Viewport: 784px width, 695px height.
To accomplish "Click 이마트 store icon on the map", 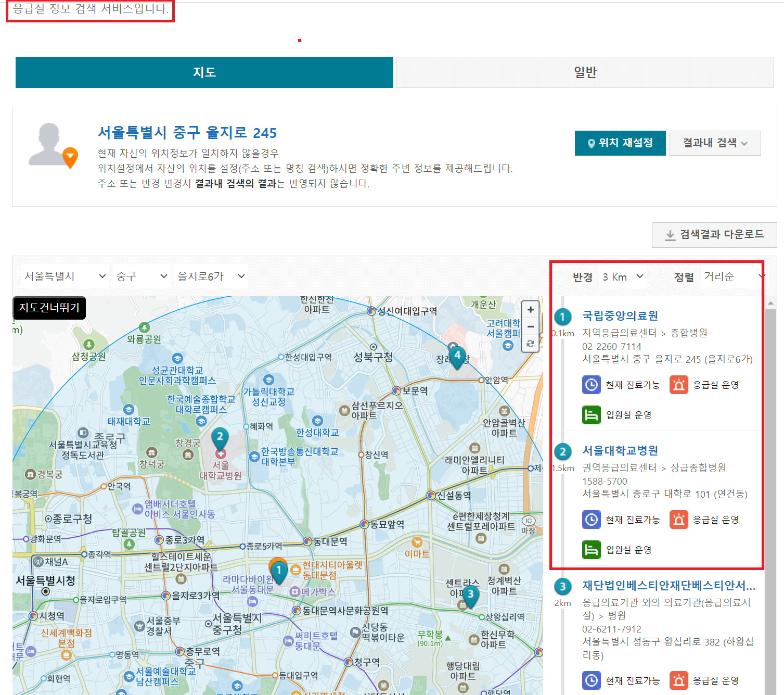I will 417,542.
